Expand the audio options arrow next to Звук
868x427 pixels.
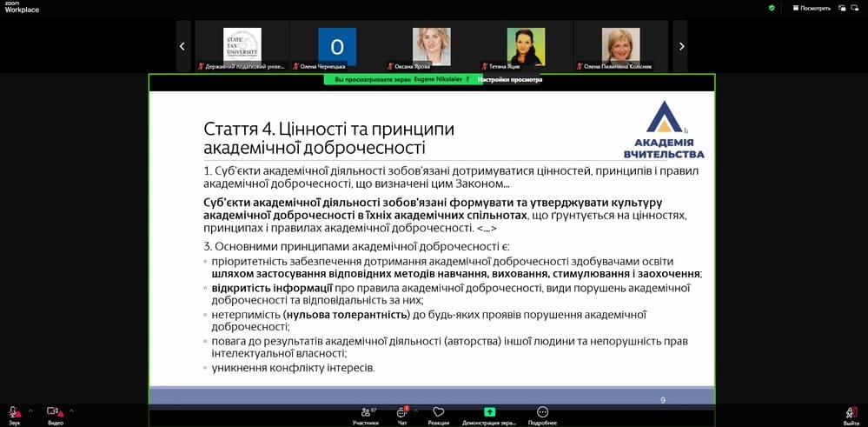click(x=30, y=410)
